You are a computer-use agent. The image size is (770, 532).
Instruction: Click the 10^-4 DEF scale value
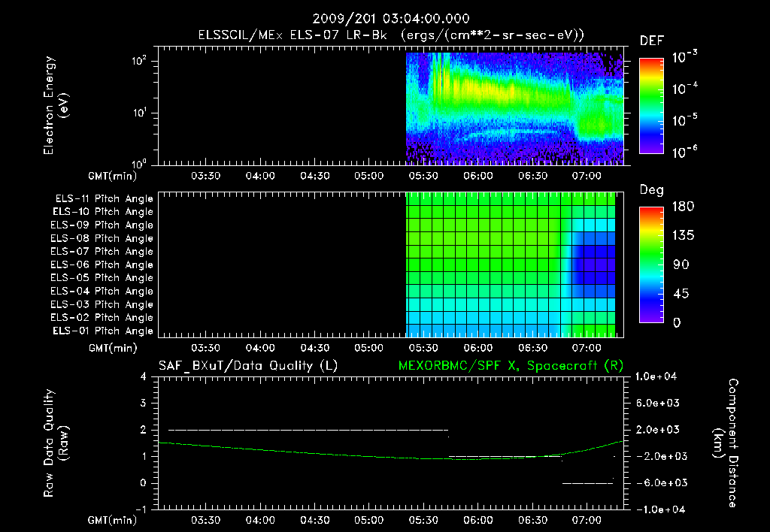(x=684, y=89)
